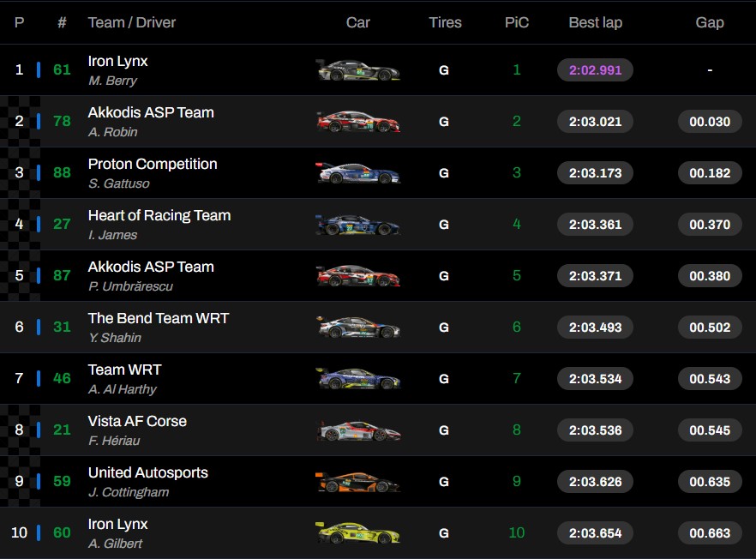
Task: Click the purple 2:02.991 best lap badge
Action: coord(595,70)
